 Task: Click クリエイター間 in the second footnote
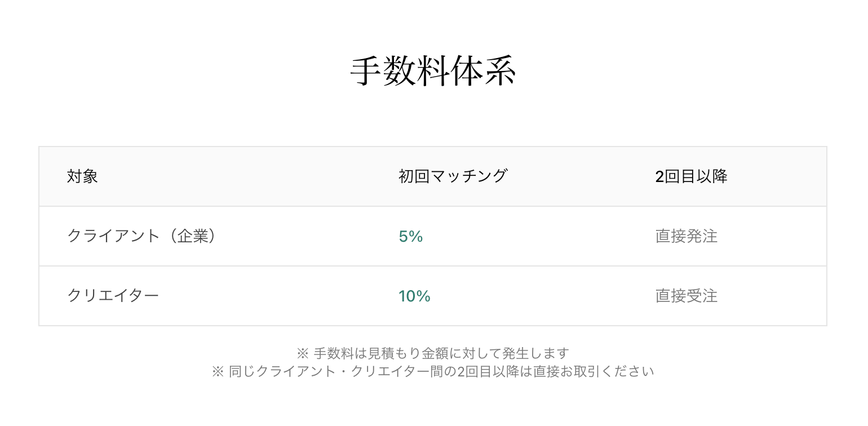[x=397, y=372]
